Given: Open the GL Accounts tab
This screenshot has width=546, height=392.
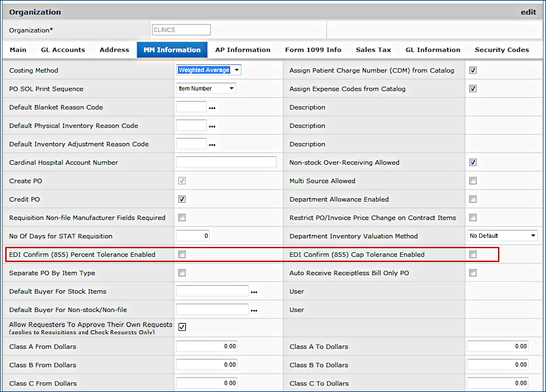Looking at the screenshot, I should coord(63,50).
